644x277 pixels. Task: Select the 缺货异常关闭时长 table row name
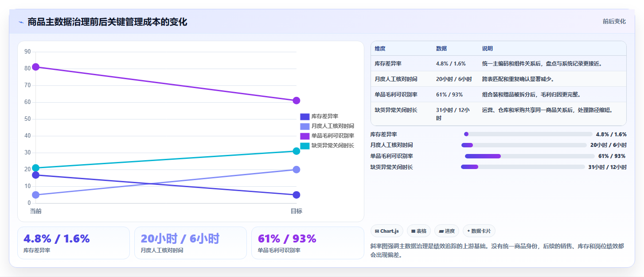[x=396, y=110]
